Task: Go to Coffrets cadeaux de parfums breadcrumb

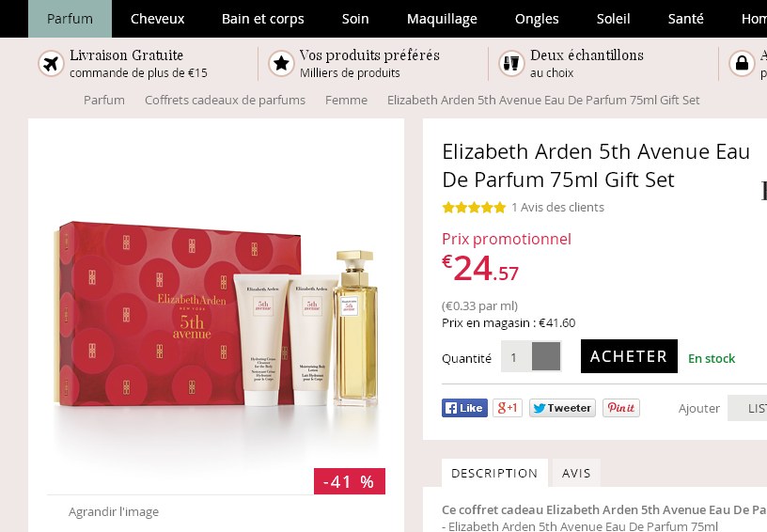Action: click(225, 101)
